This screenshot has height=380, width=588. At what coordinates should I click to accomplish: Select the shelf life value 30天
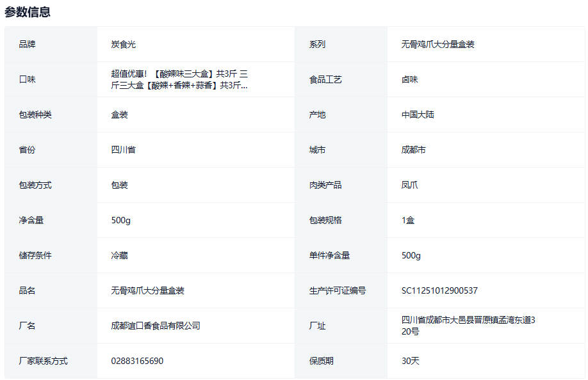coord(411,361)
